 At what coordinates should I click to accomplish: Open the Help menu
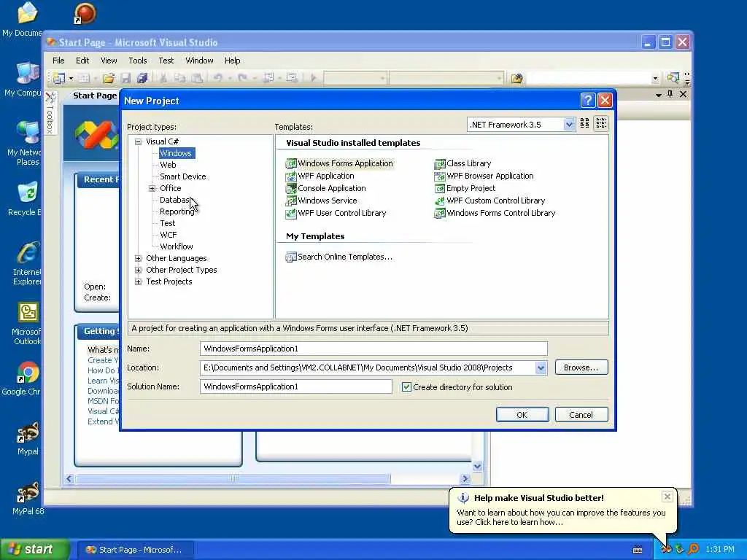[x=232, y=61]
